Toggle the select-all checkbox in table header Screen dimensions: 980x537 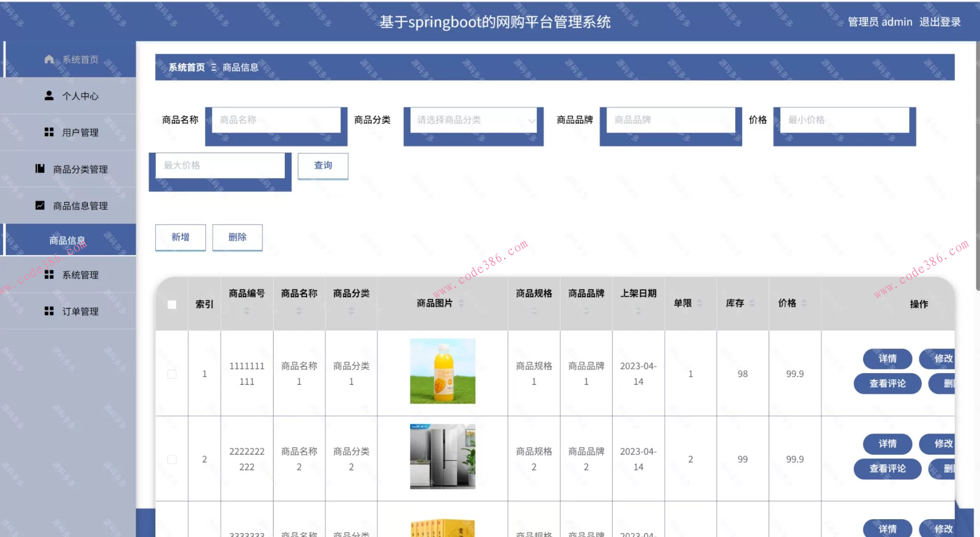(x=172, y=305)
